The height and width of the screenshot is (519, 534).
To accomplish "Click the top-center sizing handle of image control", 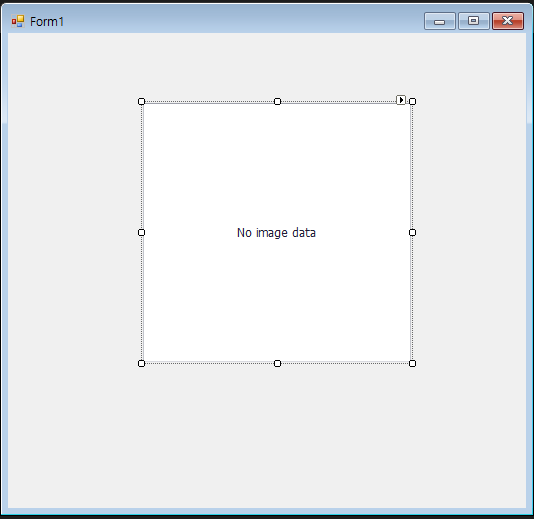I will coord(277,101).
